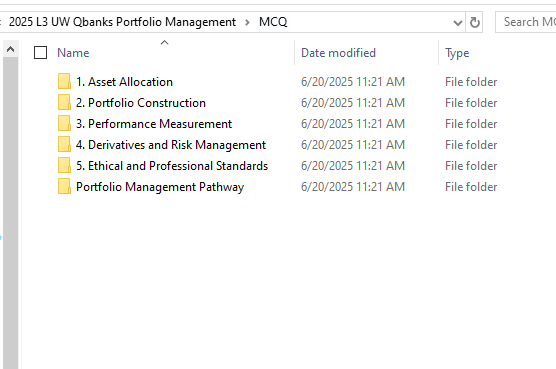Image resolution: width=556 pixels, height=369 pixels.
Task: Open the 1. Asset Allocation folder icon
Action: (x=64, y=82)
